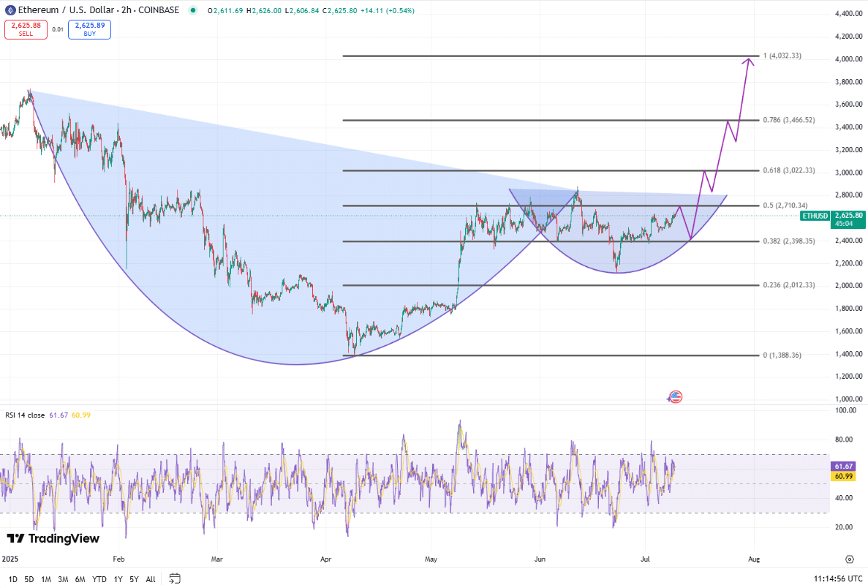Click the Ethereum logo icon
Screen dimensions: 868x588
pos(10,10)
